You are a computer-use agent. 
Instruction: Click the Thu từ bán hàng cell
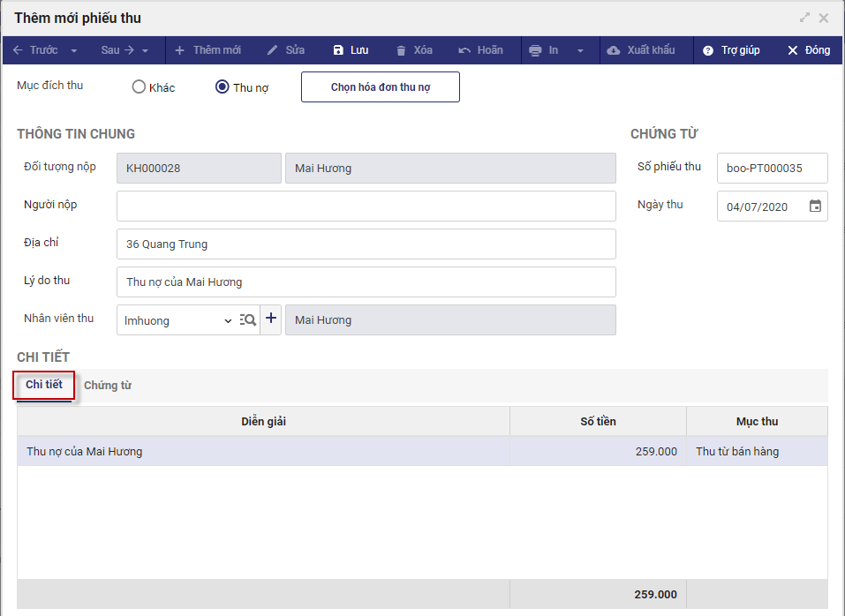click(758, 451)
